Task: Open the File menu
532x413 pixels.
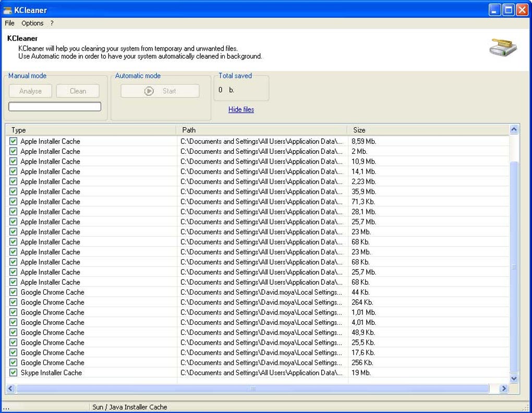Action: click(9, 23)
